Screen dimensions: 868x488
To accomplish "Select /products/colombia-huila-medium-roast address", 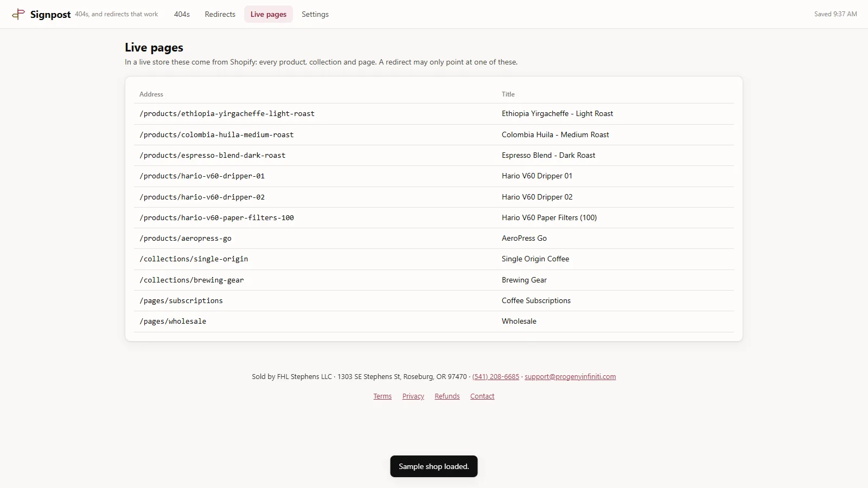I will (216, 135).
